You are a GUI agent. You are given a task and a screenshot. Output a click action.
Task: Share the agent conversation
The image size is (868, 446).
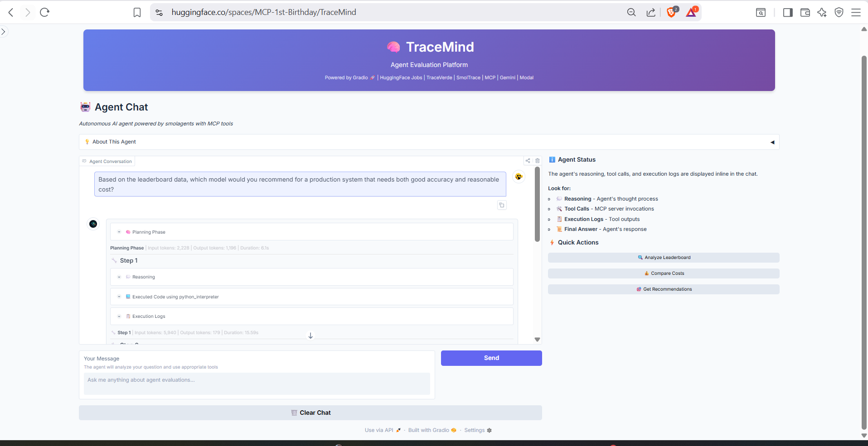tap(528, 161)
